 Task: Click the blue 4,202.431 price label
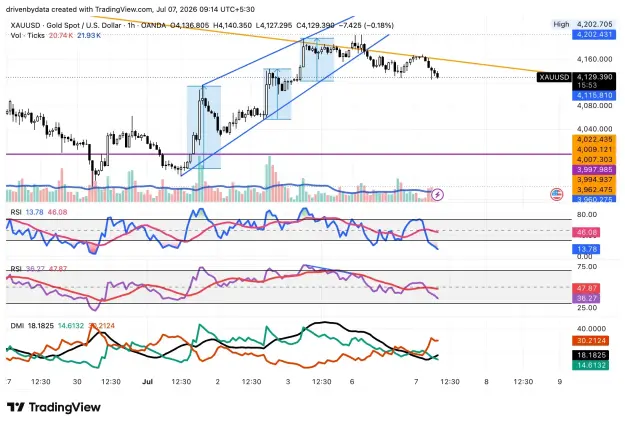coord(594,34)
